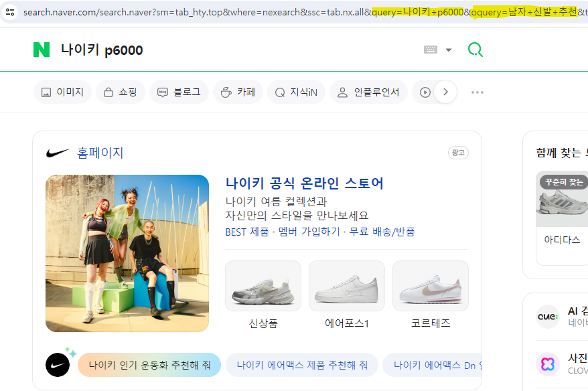Show more tabs with the right chevron
Viewport: 588px width, 391px height.
pos(445,92)
